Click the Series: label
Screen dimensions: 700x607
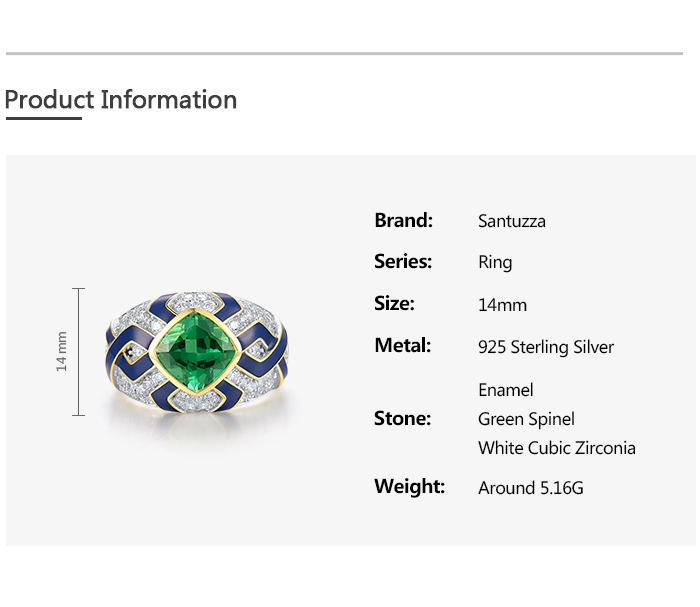tap(403, 262)
